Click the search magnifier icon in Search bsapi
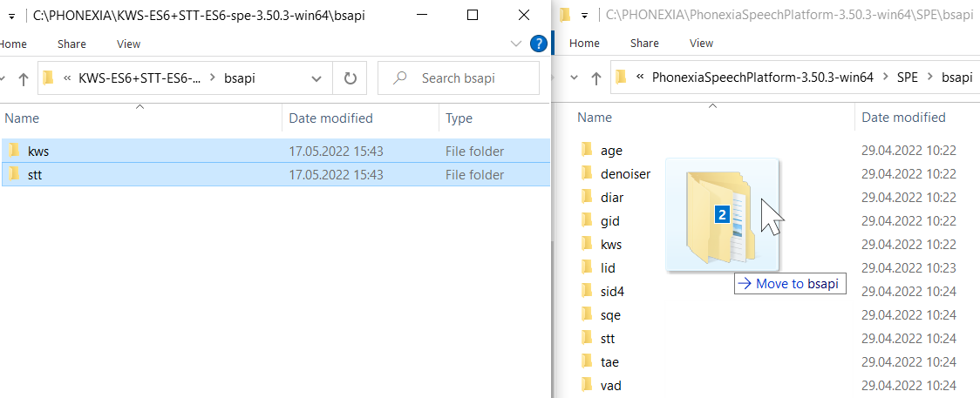Viewport: 980px width, 398px height. tap(399, 78)
